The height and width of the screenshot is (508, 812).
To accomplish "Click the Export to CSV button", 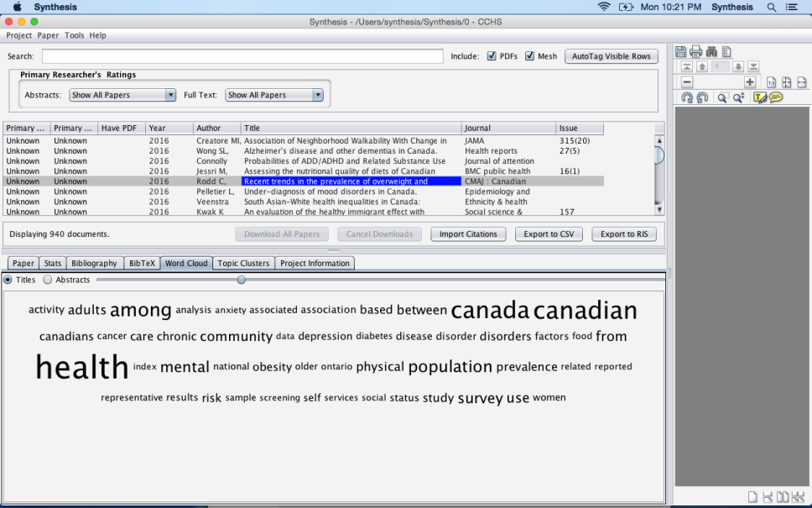I will tap(549, 234).
